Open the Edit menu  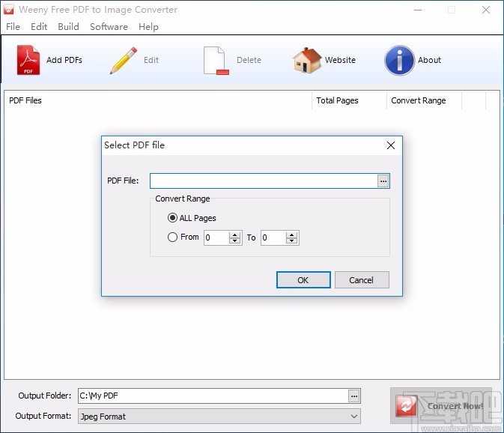click(39, 27)
